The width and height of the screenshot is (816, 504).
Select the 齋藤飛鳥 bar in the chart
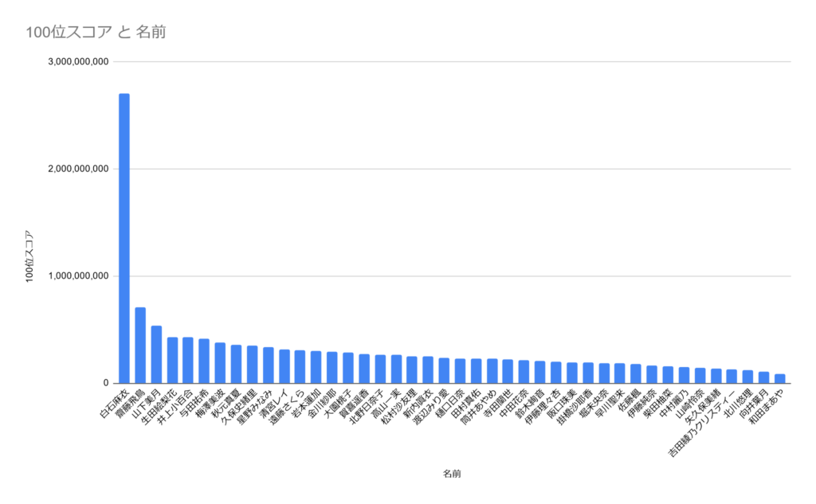pos(140,346)
